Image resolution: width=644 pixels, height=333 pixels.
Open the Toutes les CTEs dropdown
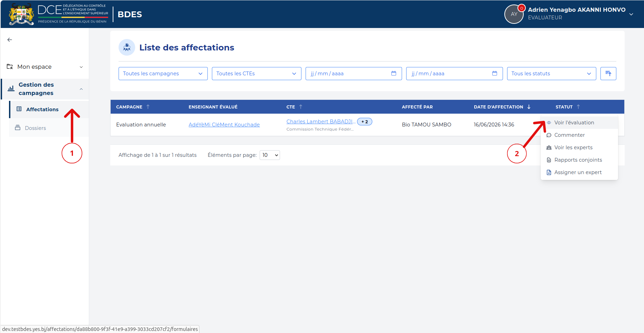(256, 74)
